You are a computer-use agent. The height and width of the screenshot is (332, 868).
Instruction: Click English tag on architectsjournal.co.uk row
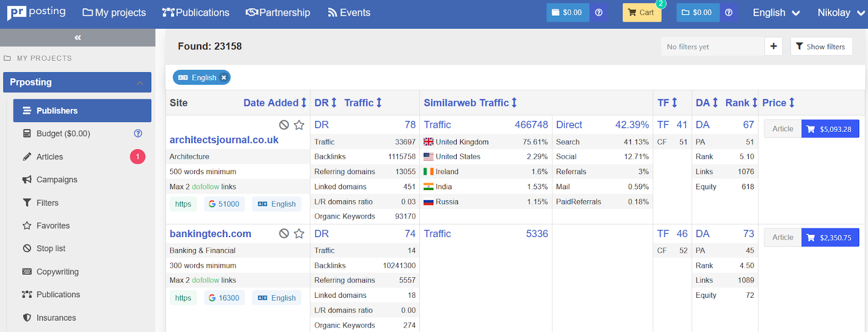(277, 204)
